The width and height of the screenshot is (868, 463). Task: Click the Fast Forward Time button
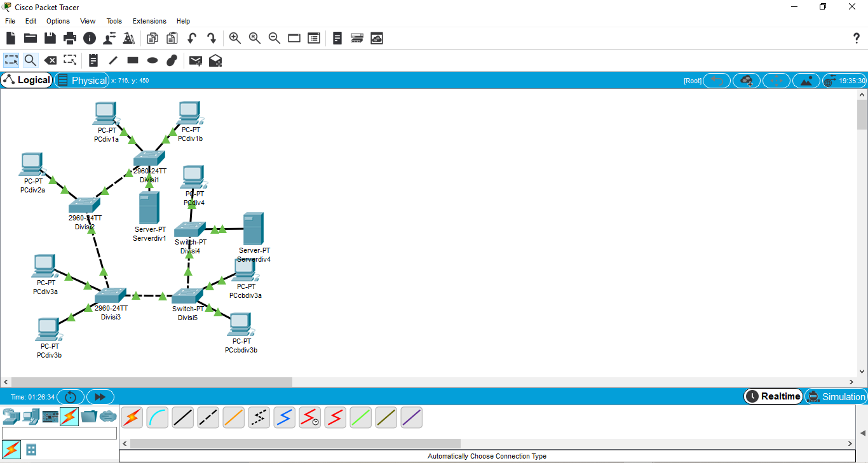tap(100, 397)
